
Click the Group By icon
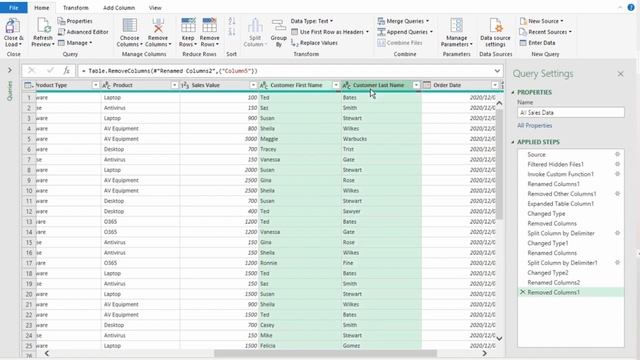[x=279, y=26]
